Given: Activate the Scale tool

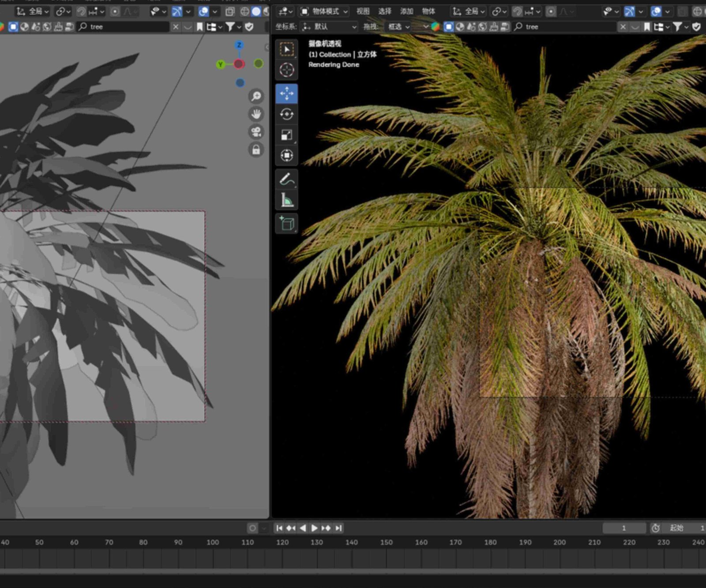Looking at the screenshot, I should coord(286,135).
